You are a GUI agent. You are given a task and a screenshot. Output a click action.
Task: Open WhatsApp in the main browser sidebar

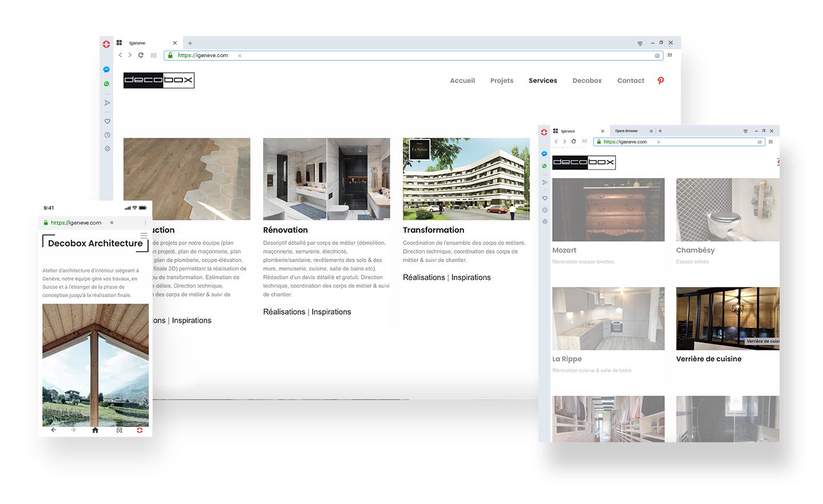pos(106,84)
